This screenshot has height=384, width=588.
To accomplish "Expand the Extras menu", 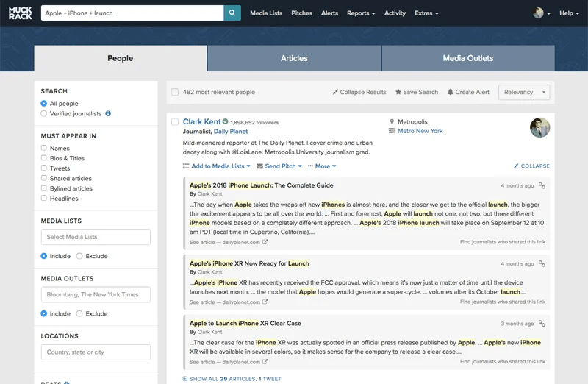I will tap(426, 13).
